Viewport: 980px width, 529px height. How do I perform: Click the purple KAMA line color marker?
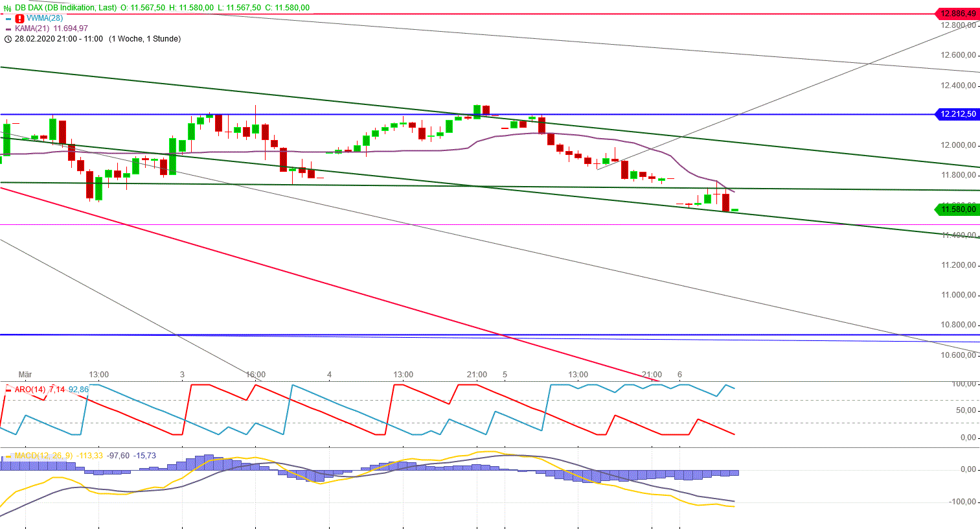8,29
